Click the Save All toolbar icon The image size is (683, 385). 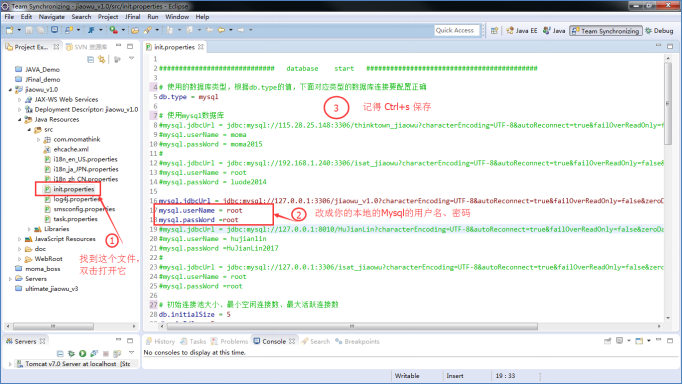[x=40, y=30]
